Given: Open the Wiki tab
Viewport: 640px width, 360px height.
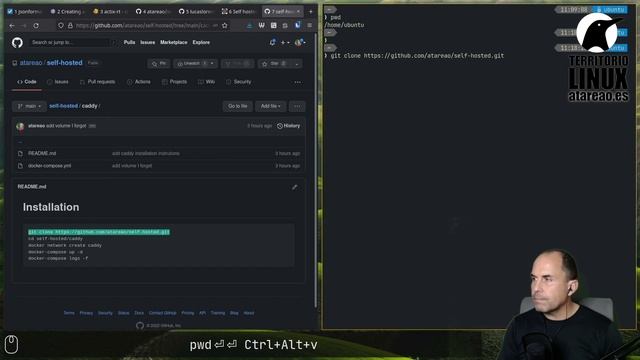Looking at the screenshot, I should point(207,82).
